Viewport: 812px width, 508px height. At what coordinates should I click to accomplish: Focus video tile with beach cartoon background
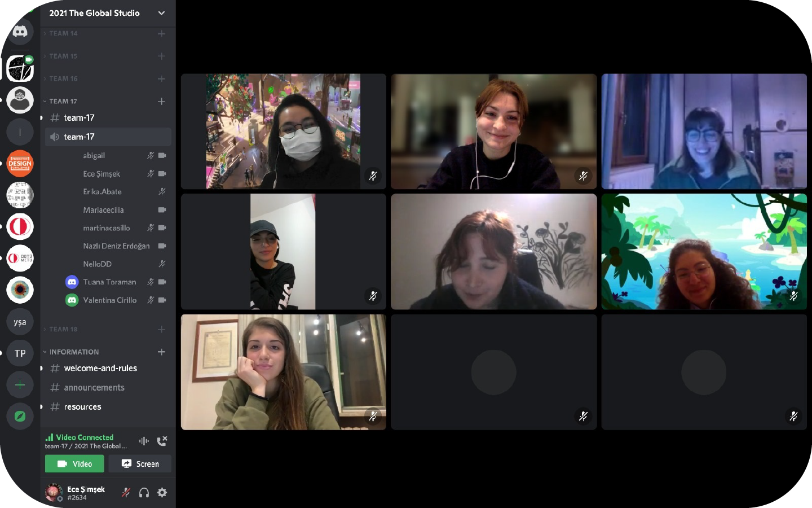click(x=704, y=252)
